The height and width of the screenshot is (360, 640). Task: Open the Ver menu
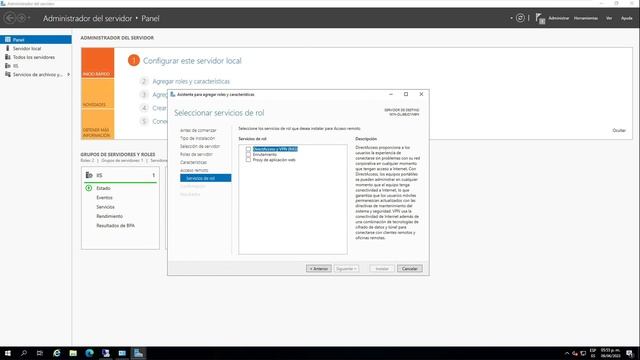coord(609,18)
